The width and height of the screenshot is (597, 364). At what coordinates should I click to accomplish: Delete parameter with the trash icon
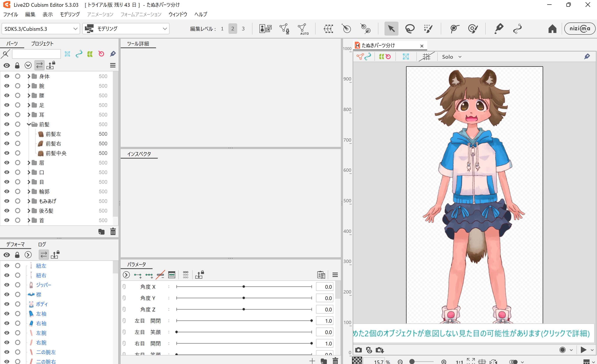click(335, 361)
